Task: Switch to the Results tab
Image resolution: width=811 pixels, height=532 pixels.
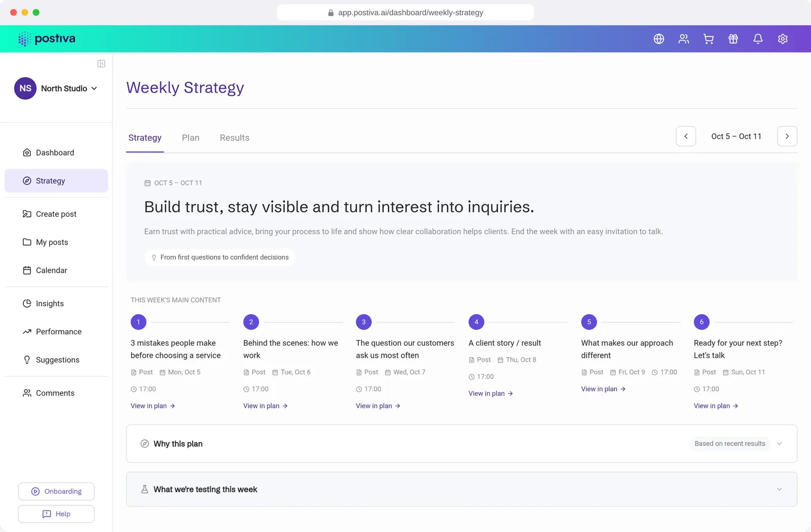Action: [235, 138]
